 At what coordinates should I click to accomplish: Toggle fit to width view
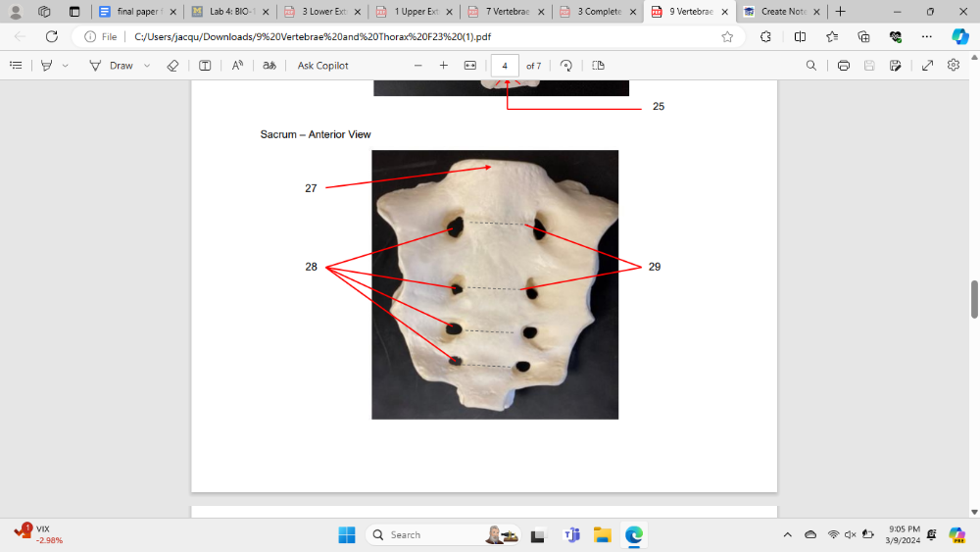[469, 66]
